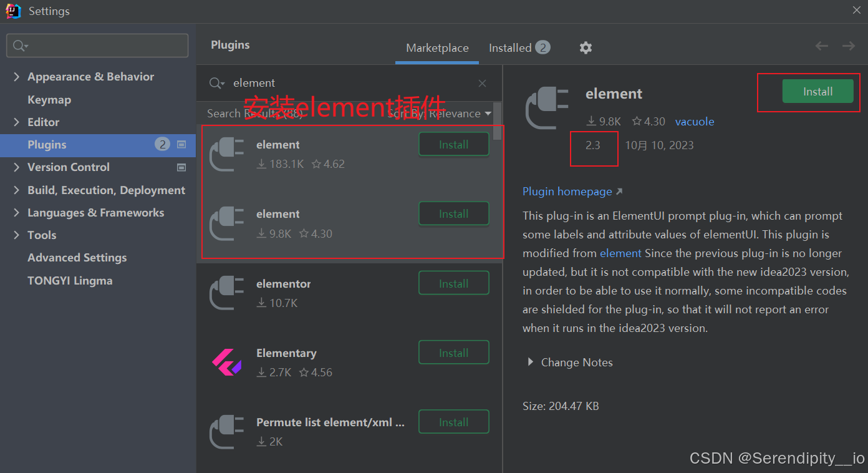Select Keymap in settings tree
The height and width of the screenshot is (473, 868).
pos(49,100)
